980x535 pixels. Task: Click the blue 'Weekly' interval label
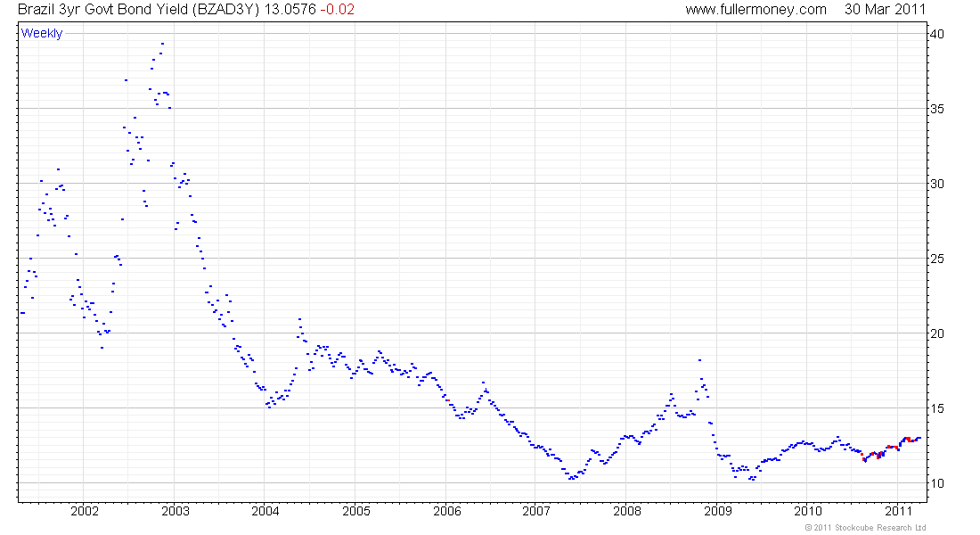(42, 33)
